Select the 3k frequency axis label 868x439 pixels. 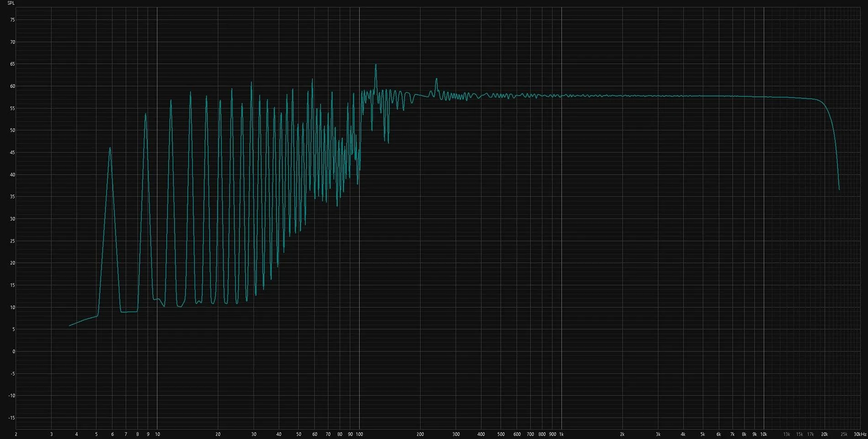coord(658,434)
